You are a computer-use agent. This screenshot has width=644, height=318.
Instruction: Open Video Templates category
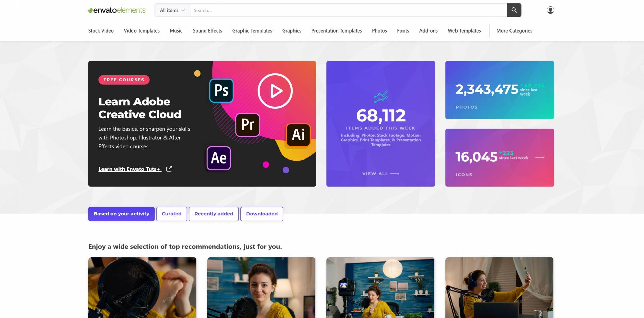click(142, 30)
